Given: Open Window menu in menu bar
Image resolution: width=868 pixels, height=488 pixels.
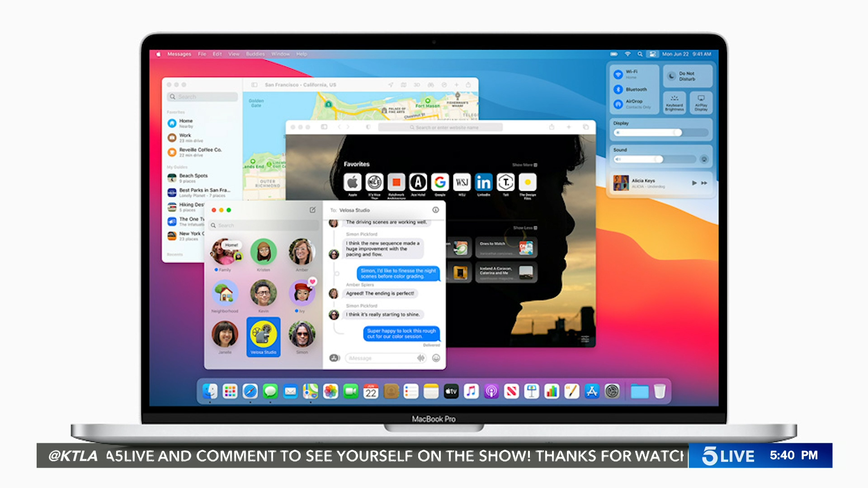Looking at the screenshot, I should coord(280,54).
